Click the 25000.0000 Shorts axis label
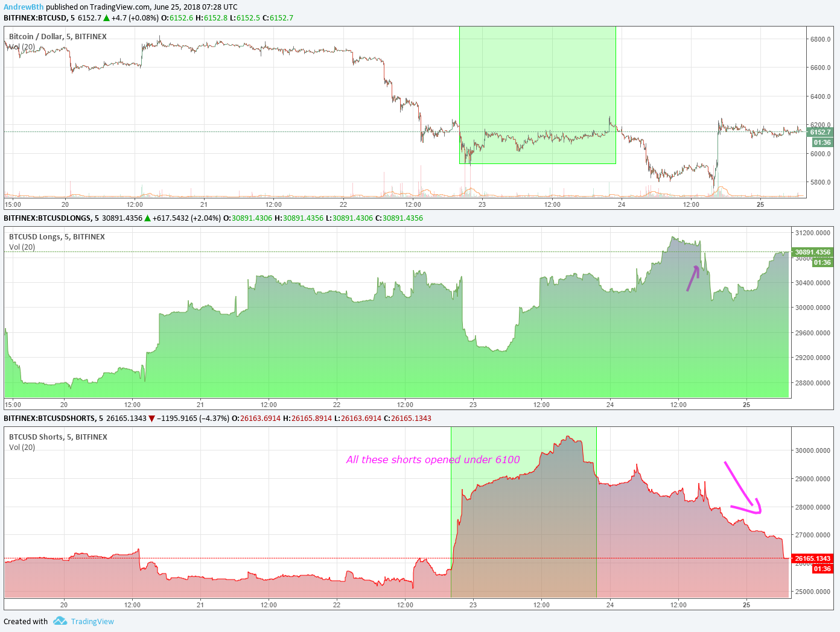This screenshot has width=840, height=632. [x=813, y=592]
